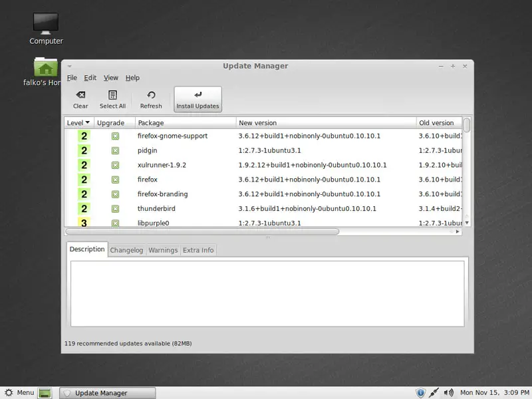Click level 2 badge for pidgin
The image size is (532, 399).
[84, 151]
